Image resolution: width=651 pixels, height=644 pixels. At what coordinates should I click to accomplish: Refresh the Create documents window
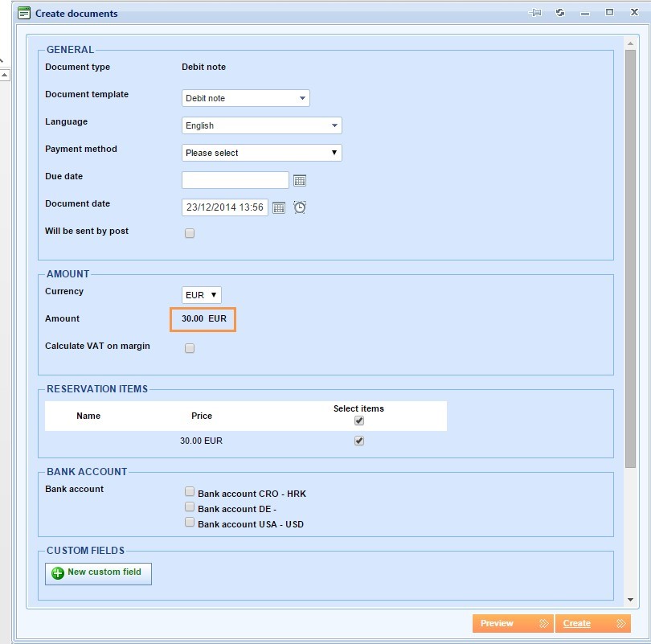(x=560, y=13)
